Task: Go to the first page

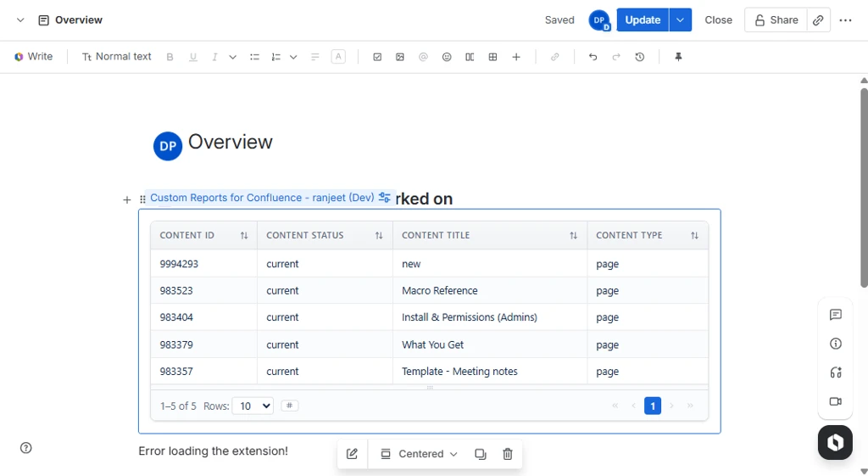Action: pyautogui.click(x=615, y=406)
